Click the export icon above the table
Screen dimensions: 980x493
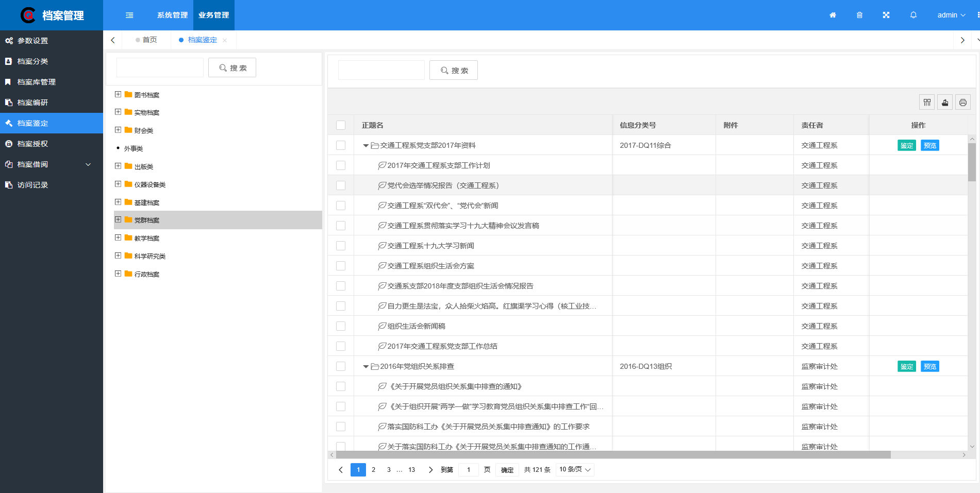pos(944,102)
